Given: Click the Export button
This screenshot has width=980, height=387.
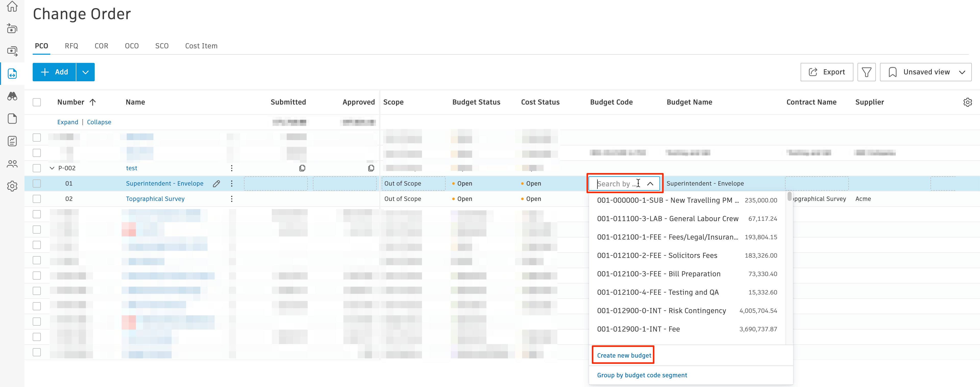Looking at the screenshot, I should (827, 72).
